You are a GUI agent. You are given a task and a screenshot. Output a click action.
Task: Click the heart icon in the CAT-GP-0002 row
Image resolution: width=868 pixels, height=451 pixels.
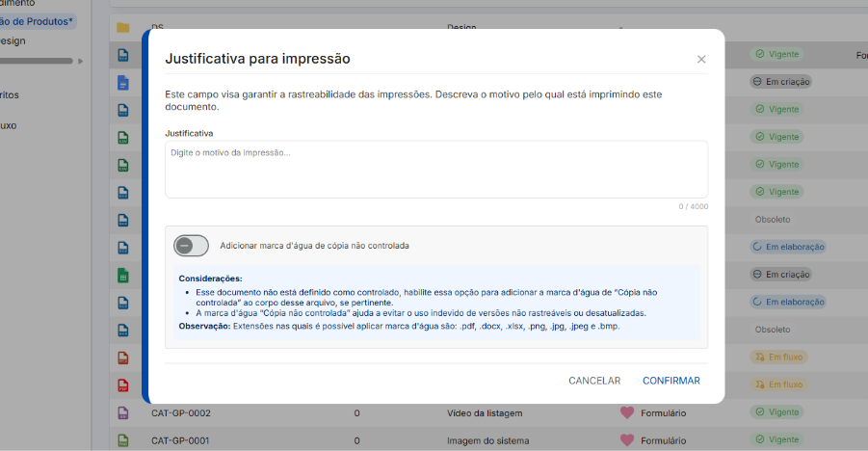(x=627, y=413)
